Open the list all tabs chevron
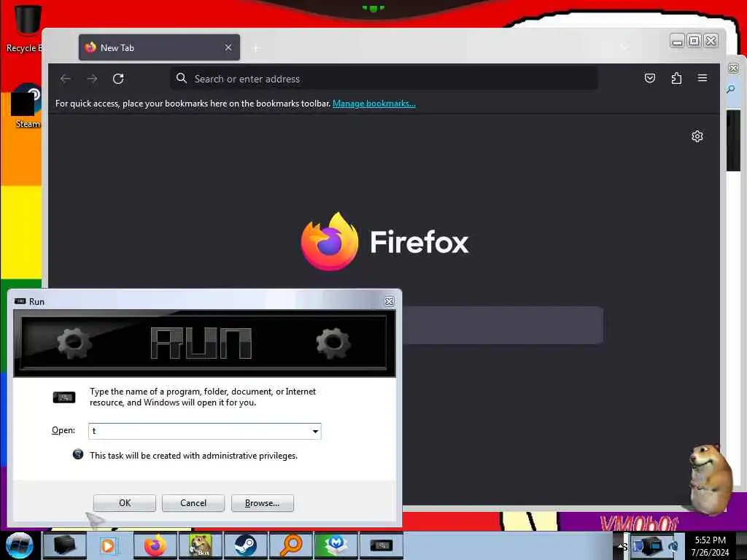Viewport: 747px width, 560px height. pos(624,47)
